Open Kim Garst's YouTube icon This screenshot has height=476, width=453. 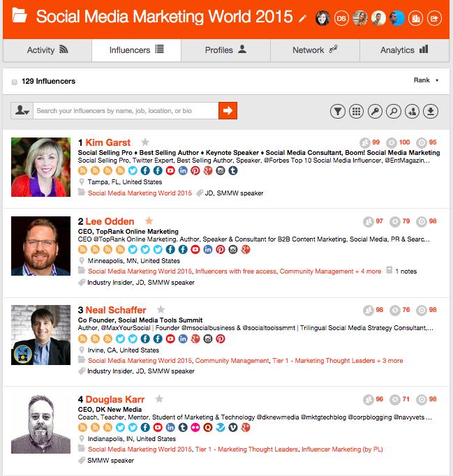(x=170, y=170)
